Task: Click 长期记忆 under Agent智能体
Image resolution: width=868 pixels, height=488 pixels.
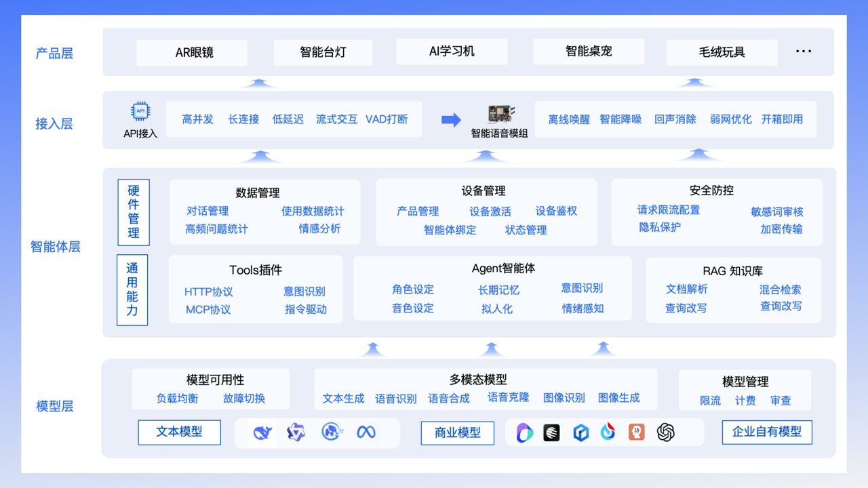Action: [x=498, y=290]
